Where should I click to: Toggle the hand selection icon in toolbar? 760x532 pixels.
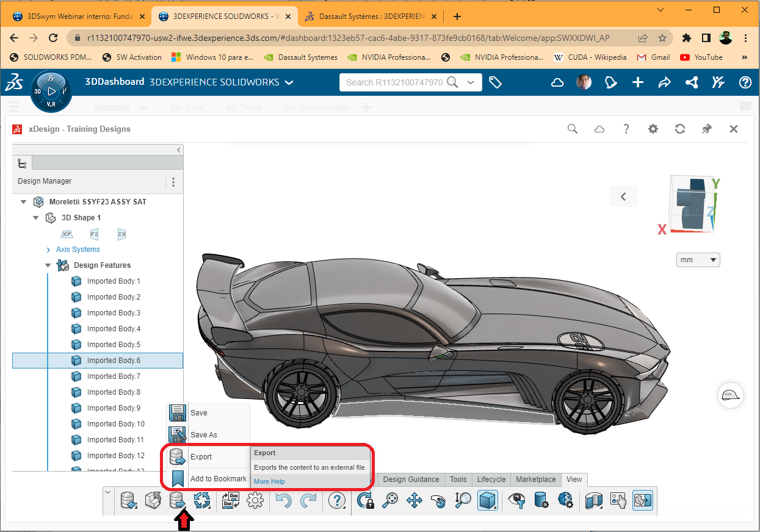618,501
